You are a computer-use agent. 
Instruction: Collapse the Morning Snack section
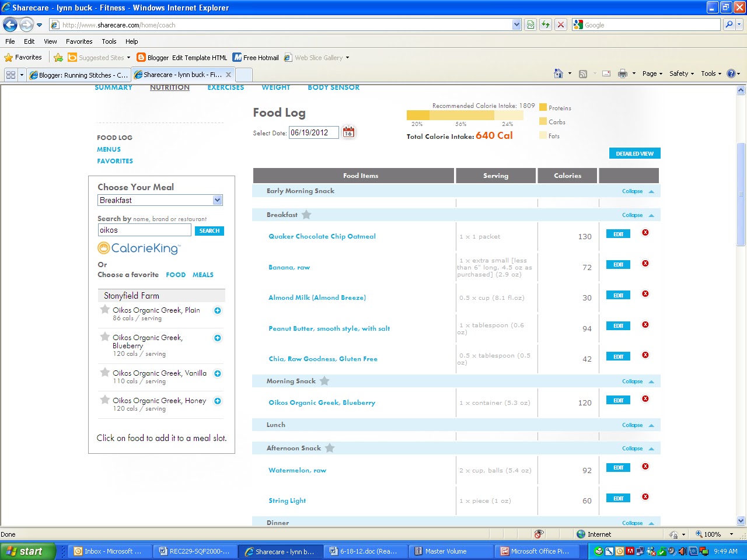tap(638, 381)
